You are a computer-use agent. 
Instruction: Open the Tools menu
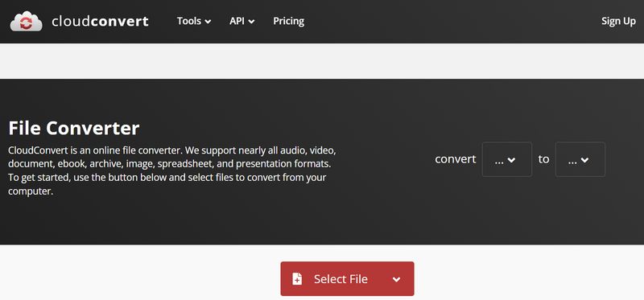(x=194, y=21)
